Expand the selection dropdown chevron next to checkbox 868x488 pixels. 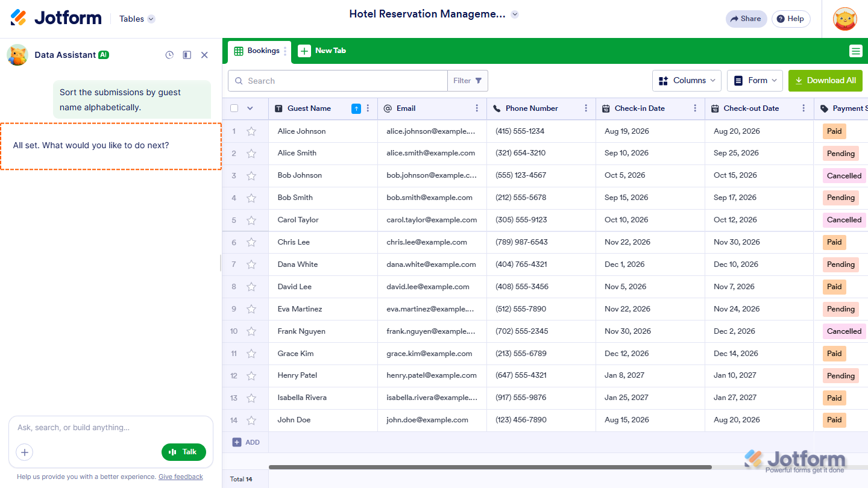pos(250,108)
